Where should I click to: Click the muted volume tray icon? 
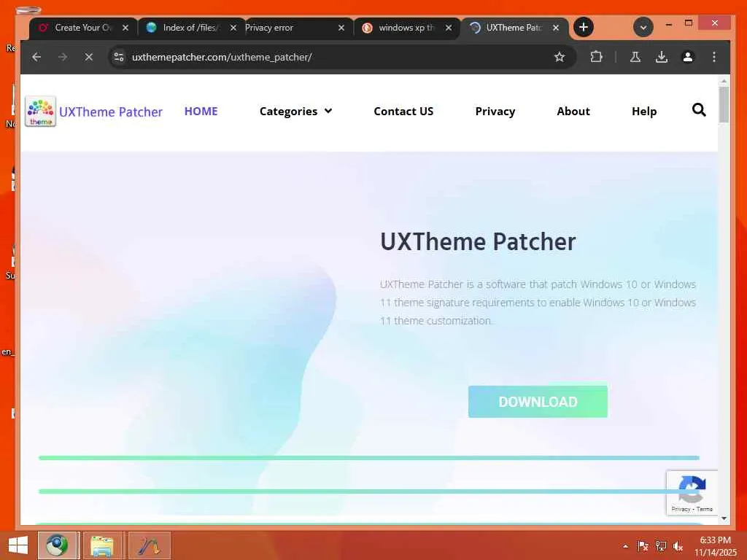pos(678,546)
